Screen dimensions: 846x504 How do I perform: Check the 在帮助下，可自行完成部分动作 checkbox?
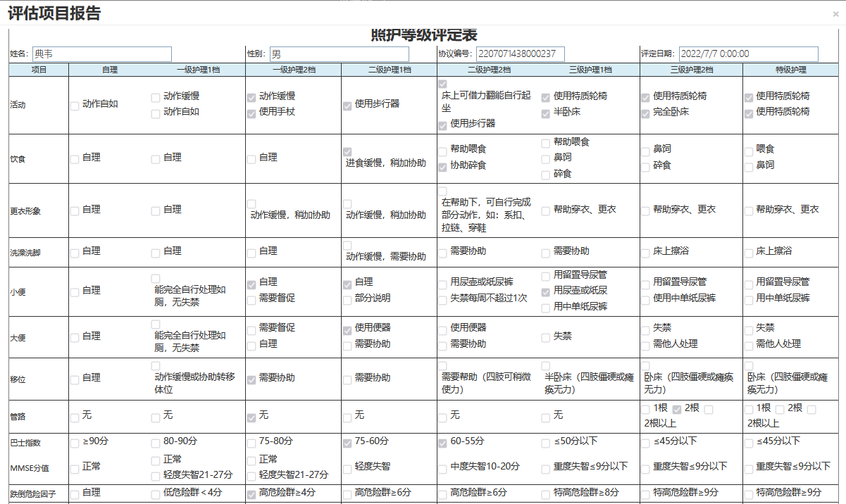click(x=442, y=191)
